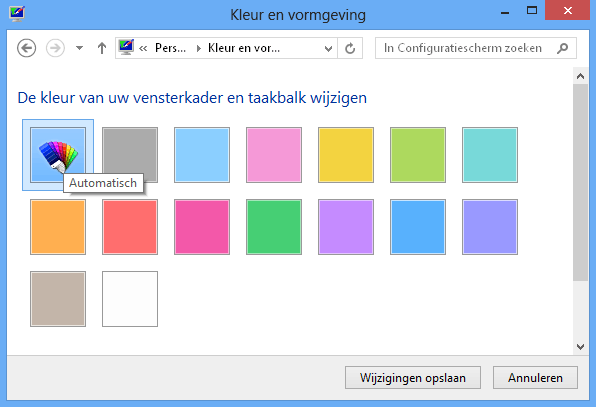The image size is (596, 407).
Task: Go back with the Back arrow
Action: 27,48
